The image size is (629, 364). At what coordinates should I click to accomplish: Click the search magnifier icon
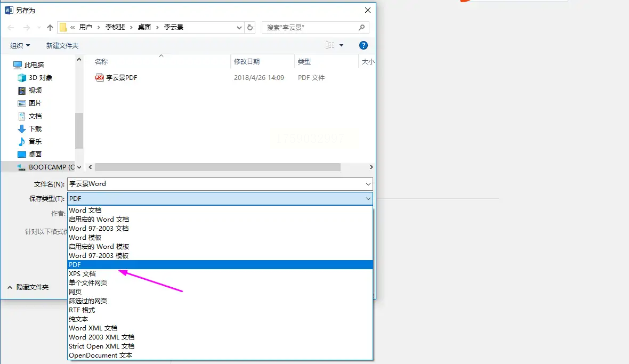361,27
